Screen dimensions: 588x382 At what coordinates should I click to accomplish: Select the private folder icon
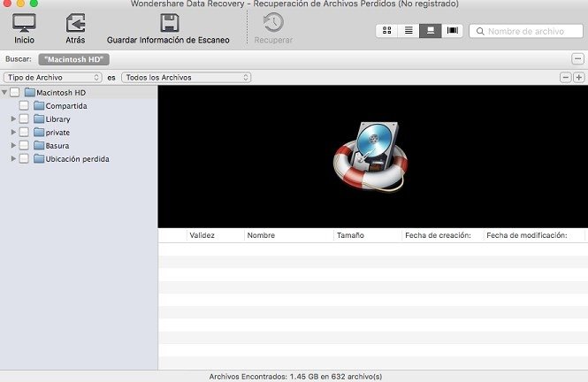(x=39, y=132)
